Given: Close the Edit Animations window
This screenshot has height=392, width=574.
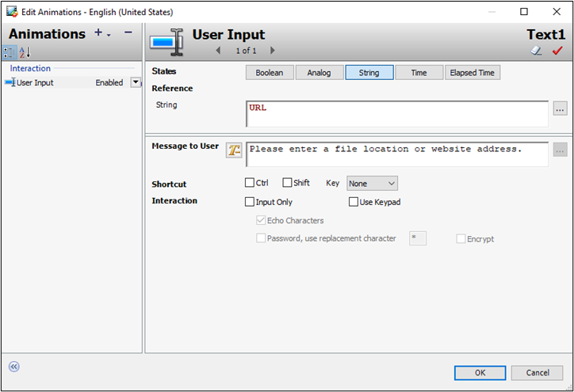Looking at the screenshot, I should pyautogui.click(x=557, y=12).
